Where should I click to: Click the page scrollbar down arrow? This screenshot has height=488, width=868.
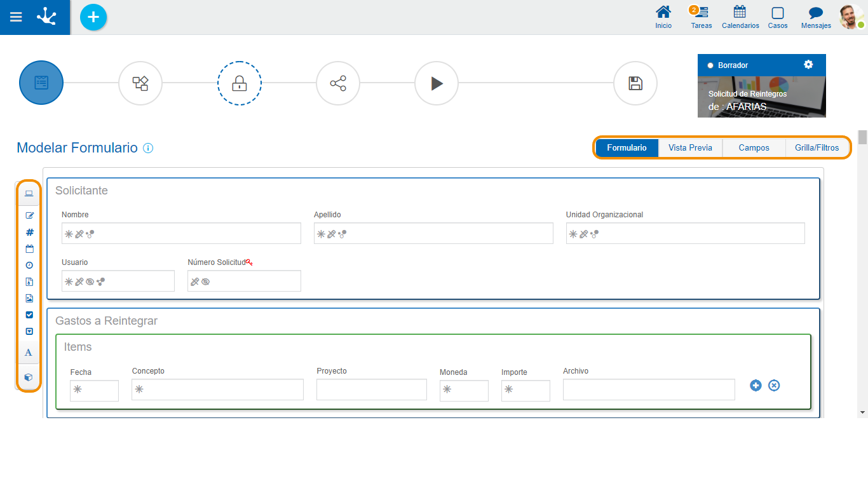(x=862, y=412)
